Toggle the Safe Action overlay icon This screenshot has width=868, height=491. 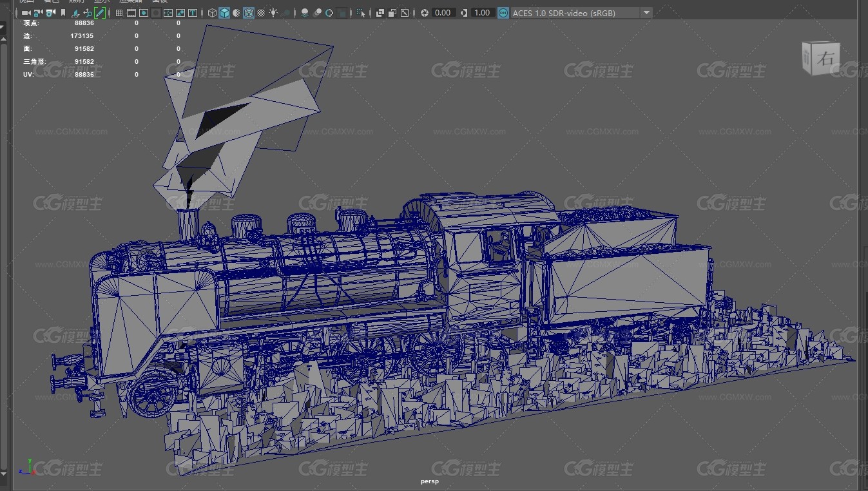click(x=180, y=13)
